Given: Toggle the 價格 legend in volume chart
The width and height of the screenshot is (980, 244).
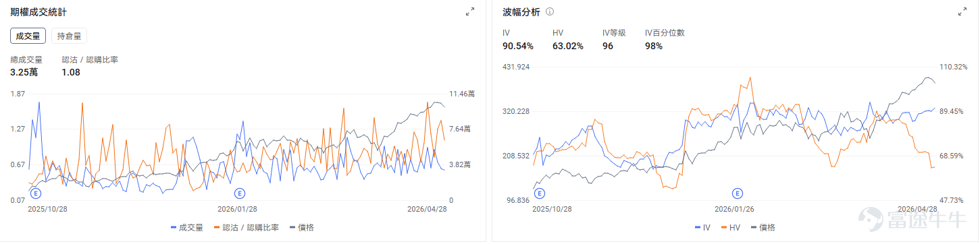Looking at the screenshot, I should 301,228.
